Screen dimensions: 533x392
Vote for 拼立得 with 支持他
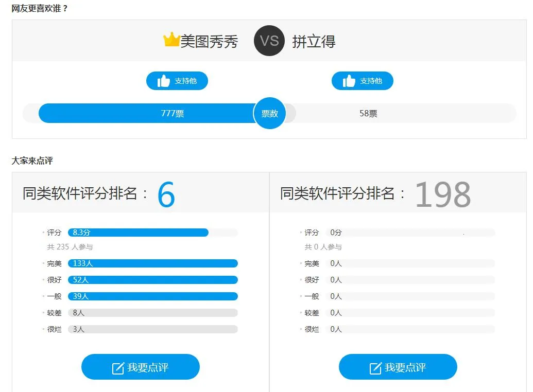pos(363,80)
